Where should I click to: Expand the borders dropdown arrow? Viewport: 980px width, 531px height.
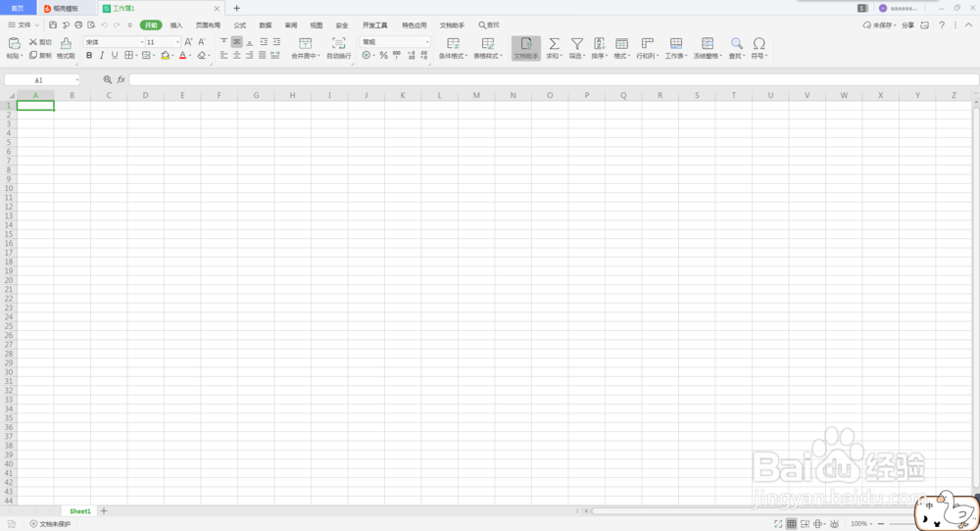pos(136,56)
